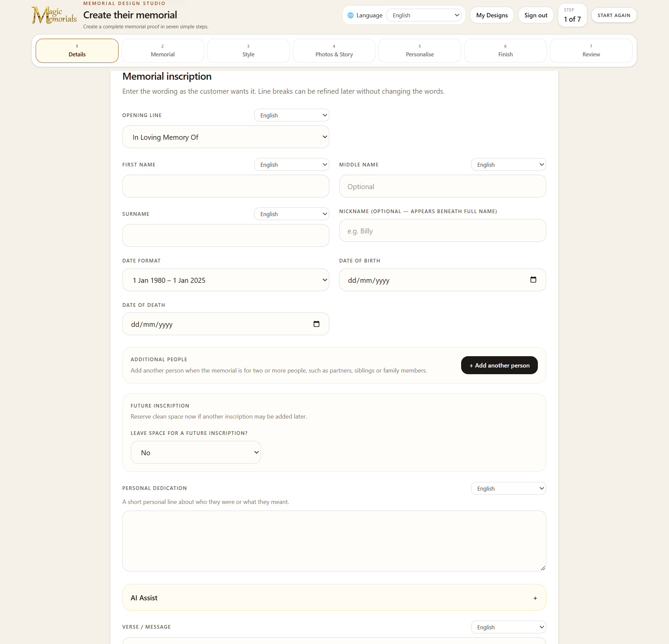
Task: Click into the Nickname field
Action: coord(442,230)
